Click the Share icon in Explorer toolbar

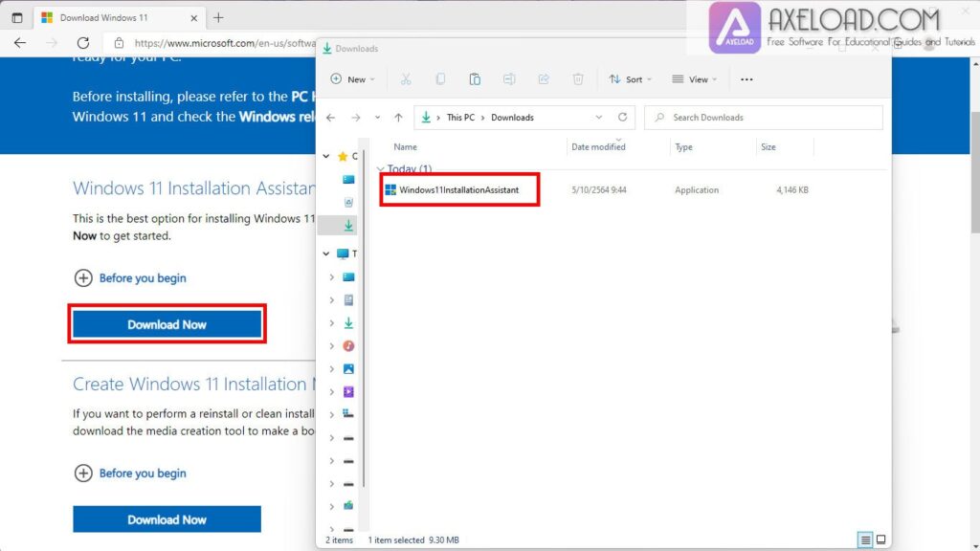[544, 79]
